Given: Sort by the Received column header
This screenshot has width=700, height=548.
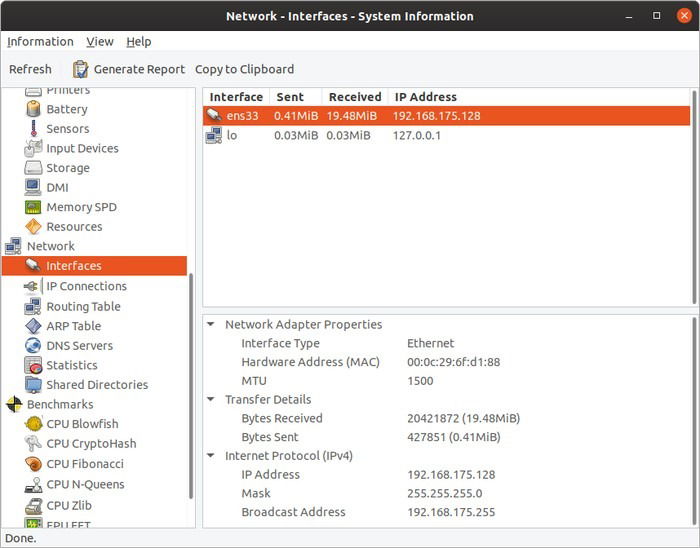Looking at the screenshot, I should tap(355, 97).
